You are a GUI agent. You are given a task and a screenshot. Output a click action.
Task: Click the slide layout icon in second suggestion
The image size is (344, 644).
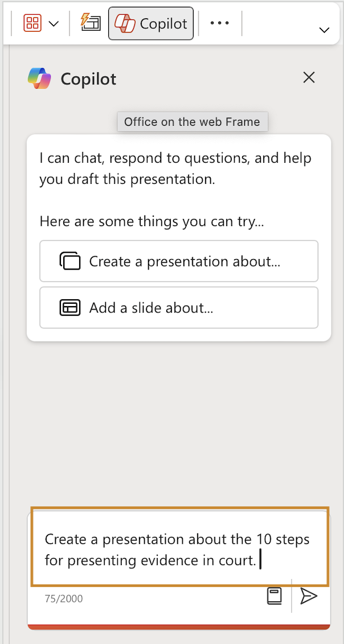[70, 308]
